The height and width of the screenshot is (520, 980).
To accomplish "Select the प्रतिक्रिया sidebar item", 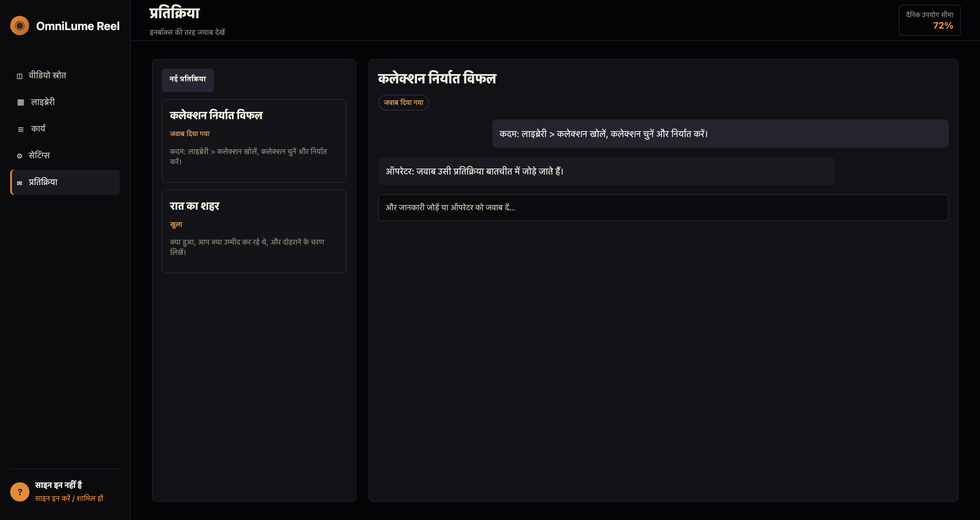I will click(x=65, y=182).
